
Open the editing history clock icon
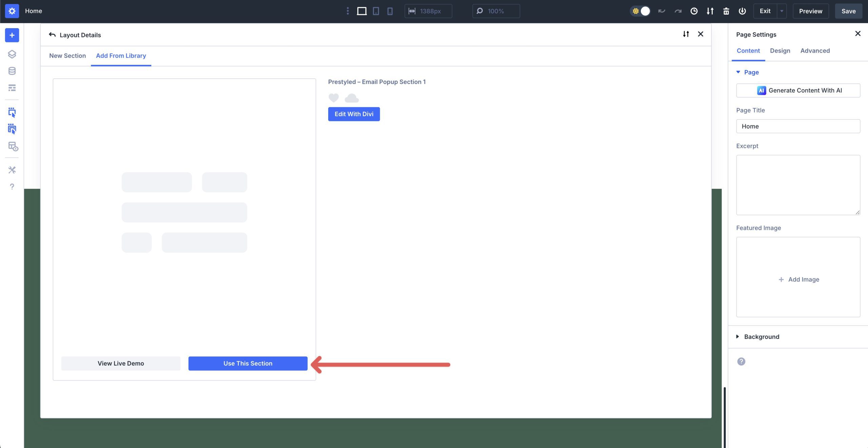(694, 11)
